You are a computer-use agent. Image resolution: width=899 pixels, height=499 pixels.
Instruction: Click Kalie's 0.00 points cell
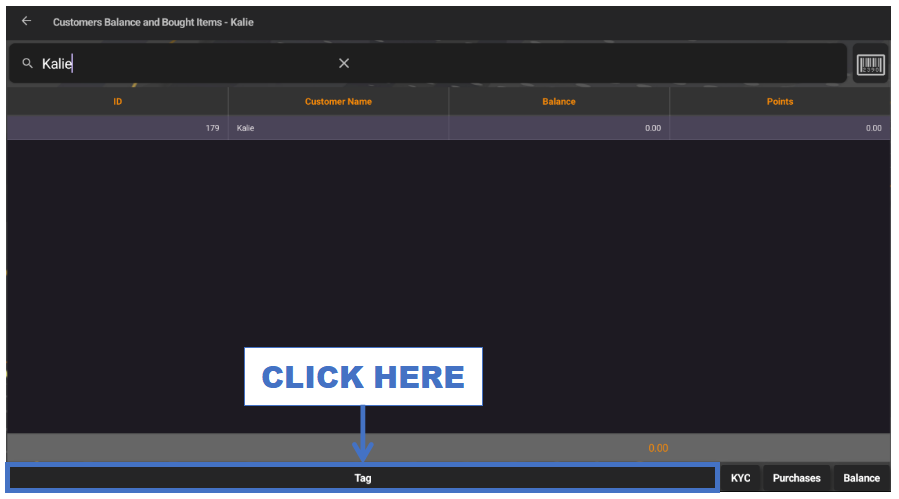click(779, 128)
